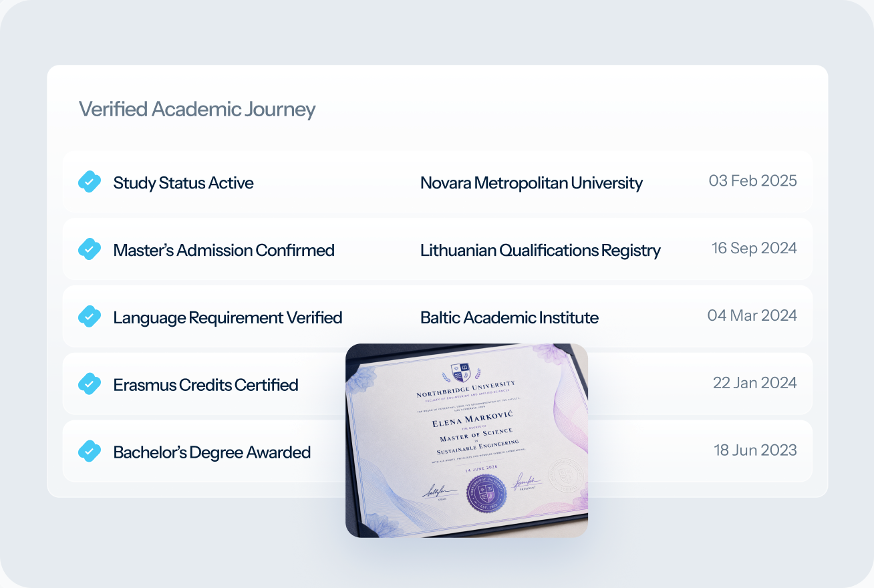This screenshot has height=588, width=874.
Task: Click Novara Metropolitan University issuer name
Action: [531, 183]
